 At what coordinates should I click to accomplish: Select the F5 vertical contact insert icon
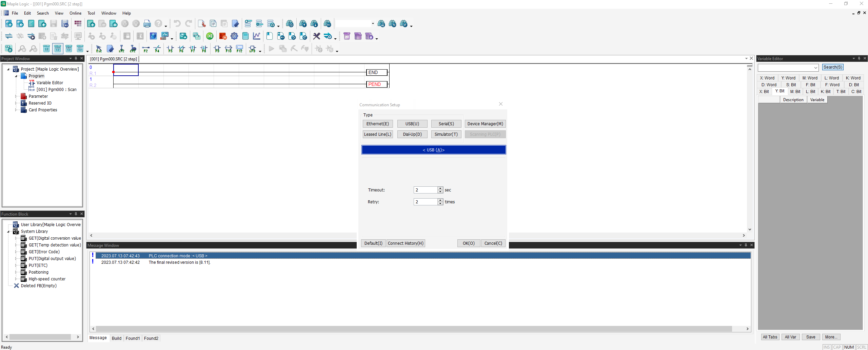pyautogui.click(x=171, y=49)
